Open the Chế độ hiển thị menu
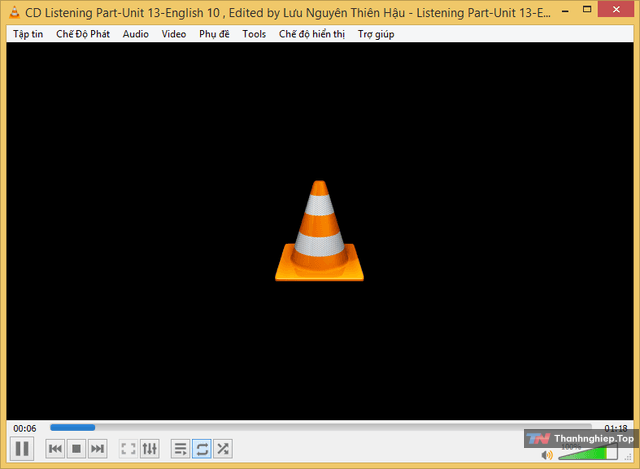The height and width of the screenshot is (469, 640). [312, 34]
